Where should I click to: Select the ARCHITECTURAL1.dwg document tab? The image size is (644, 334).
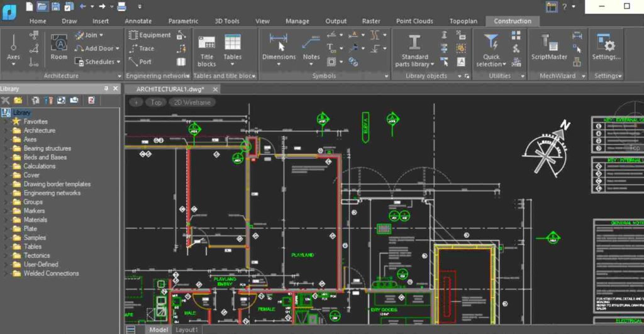click(170, 89)
